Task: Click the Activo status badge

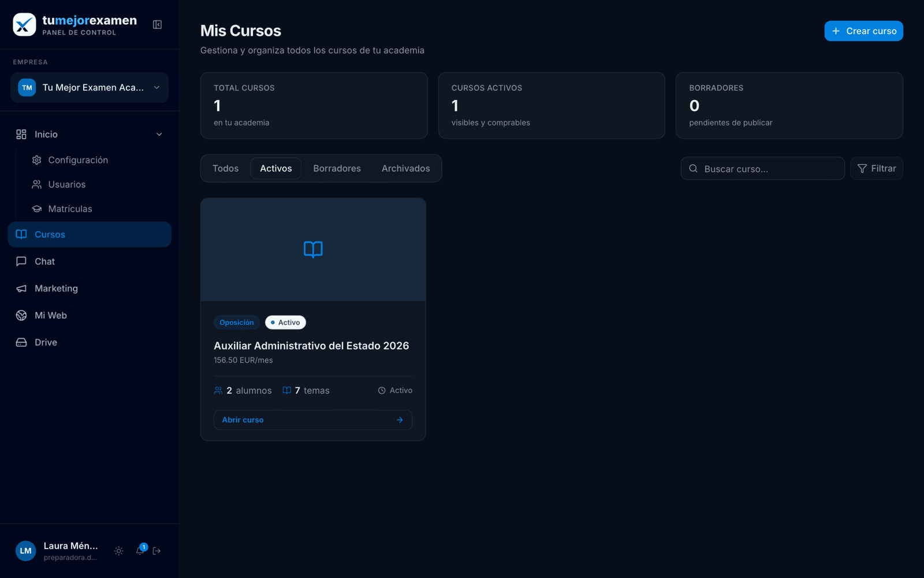Action: tap(285, 323)
